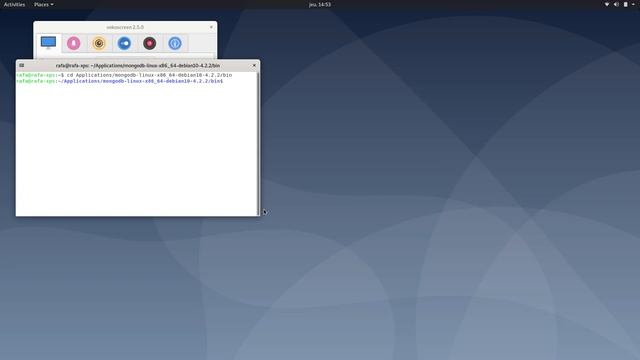The image size is (640, 360).
Task: Close the vokoscreen window
Action: pyautogui.click(x=211, y=27)
